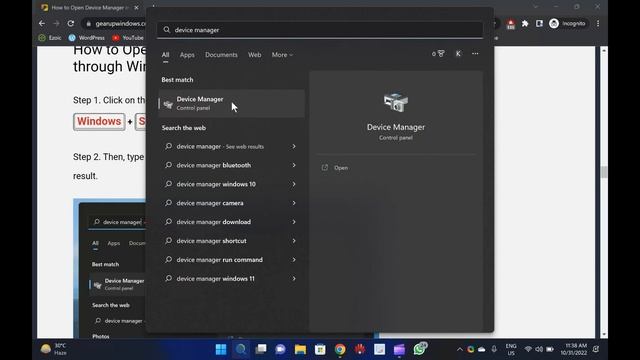The width and height of the screenshot is (640, 360).
Task: Click Chrome back navigation arrow
Action: tap(42, 24)
